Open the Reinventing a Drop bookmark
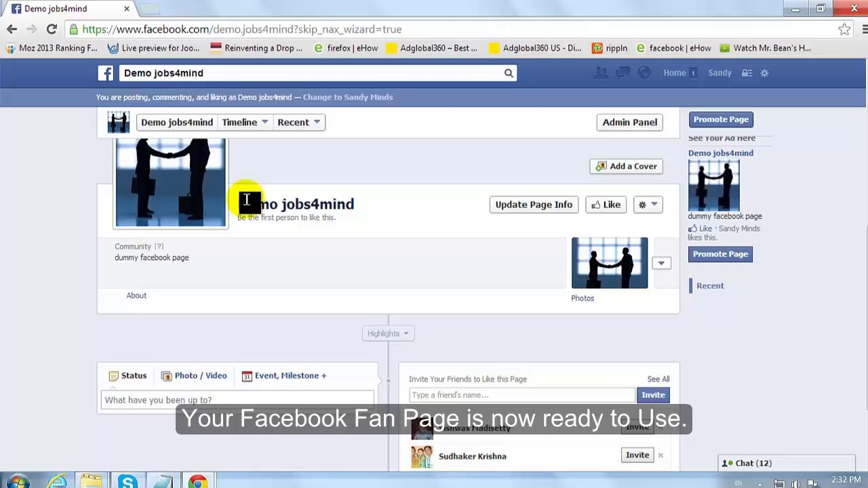 [x=256, y=48]
